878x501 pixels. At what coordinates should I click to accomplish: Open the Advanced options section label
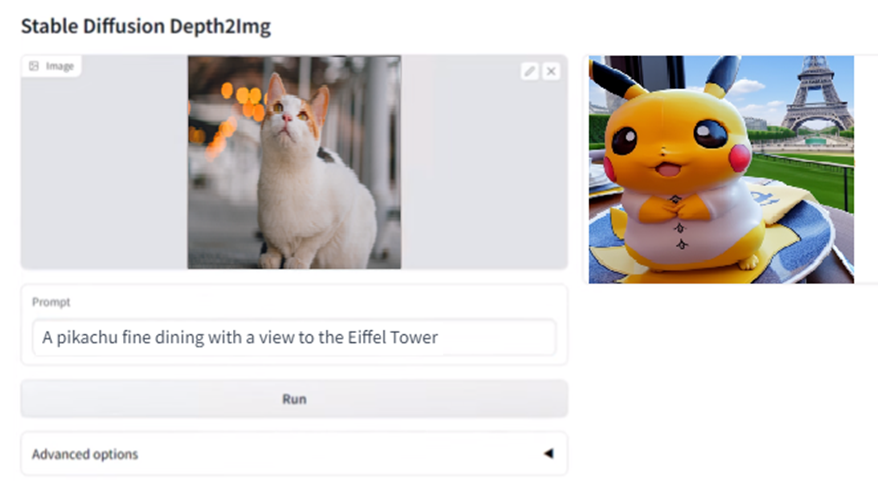[x=85, y=454]
